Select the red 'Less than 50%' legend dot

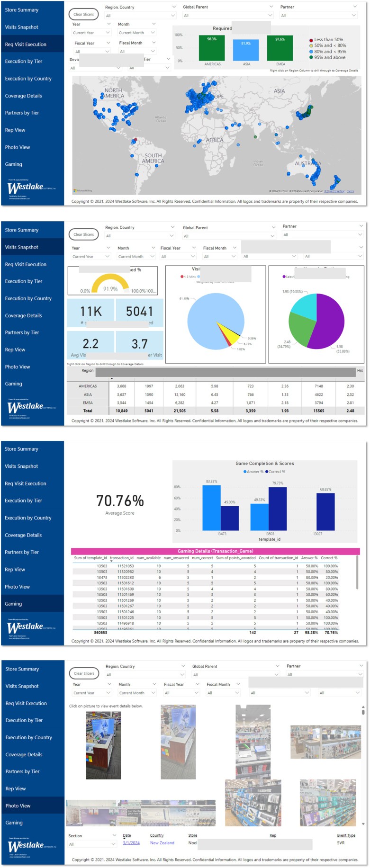click(x=311, y=40)
